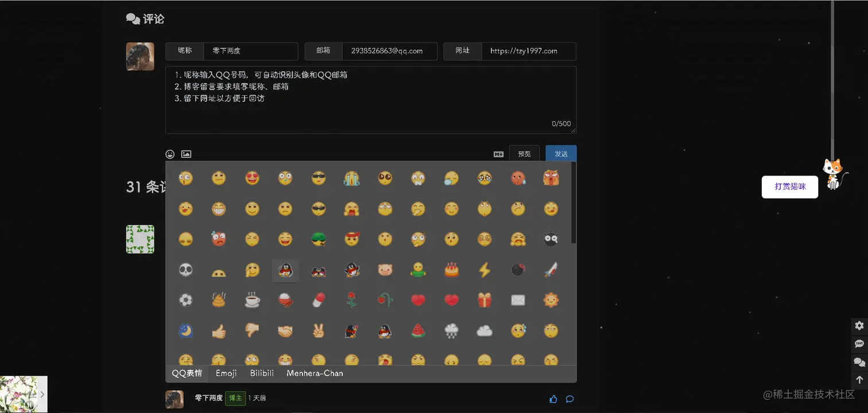Select the pink pig head emoji
This screenshot has width=868, height=413.
pyautogui.click(x=385, y=270)
